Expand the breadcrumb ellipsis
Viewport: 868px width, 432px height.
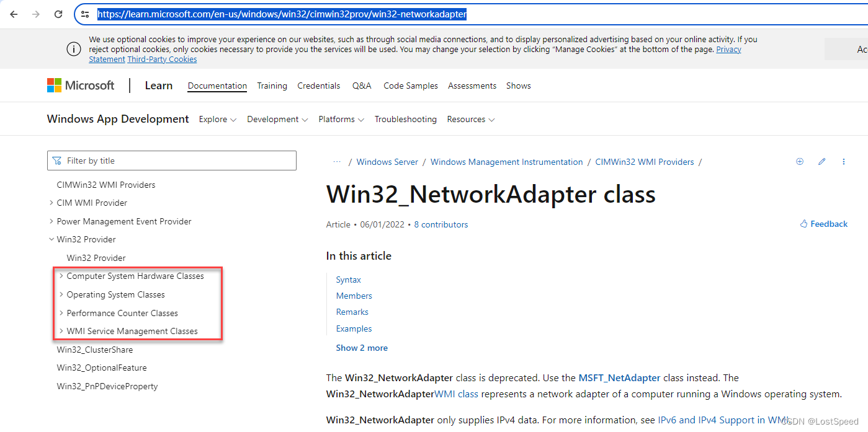[x=337, y=162]
